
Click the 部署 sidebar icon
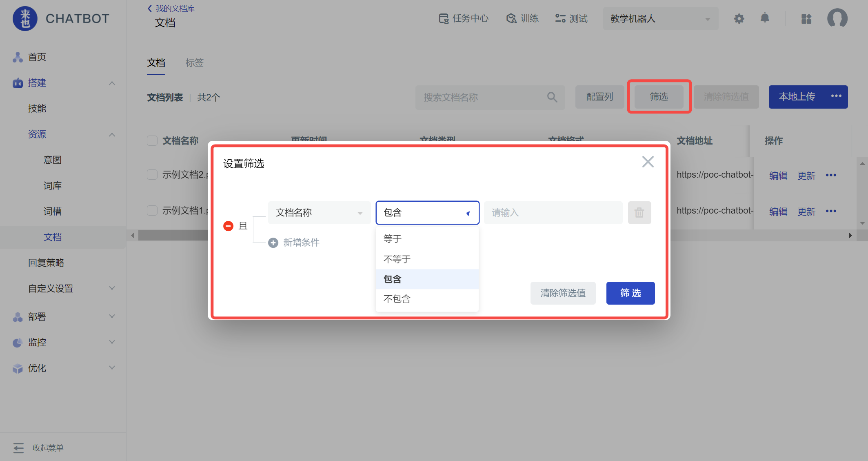click(18, 317)
